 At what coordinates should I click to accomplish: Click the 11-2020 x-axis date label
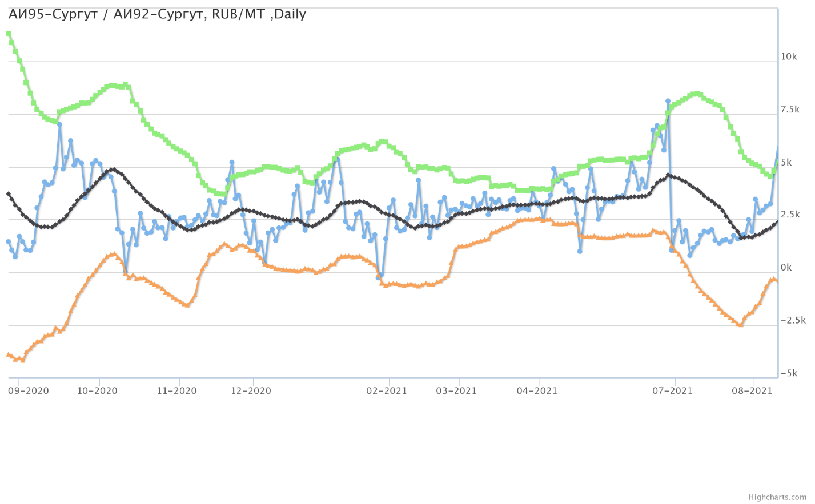pos(176,391)
